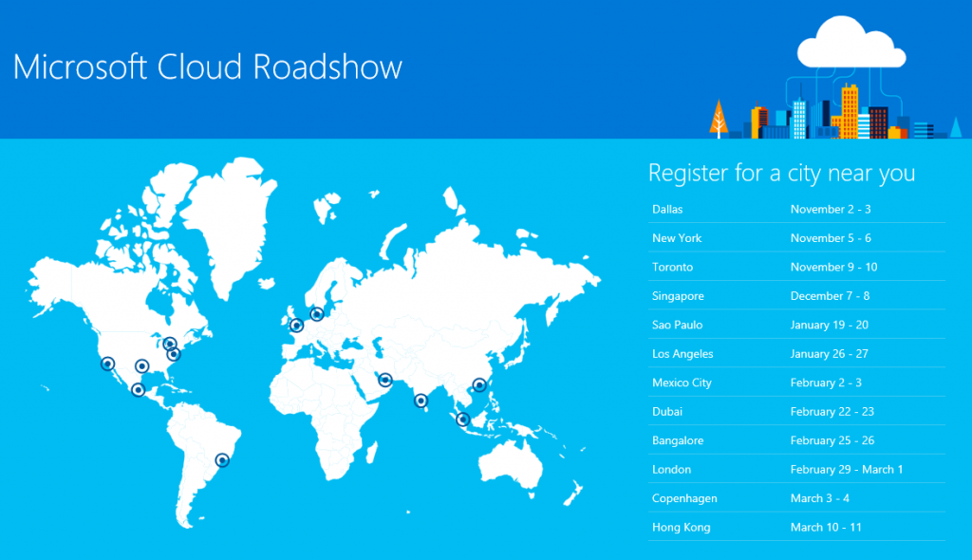
Task: Choose Singapore in the city list
Action: coord(678,296)
